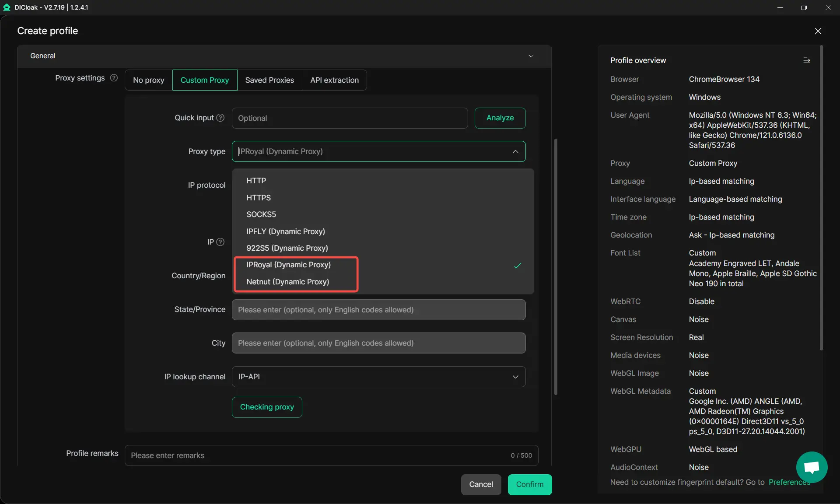Collapse the Profile overview panel icon
The width and height of the screenshot is (840, 504).
(806, 60)
